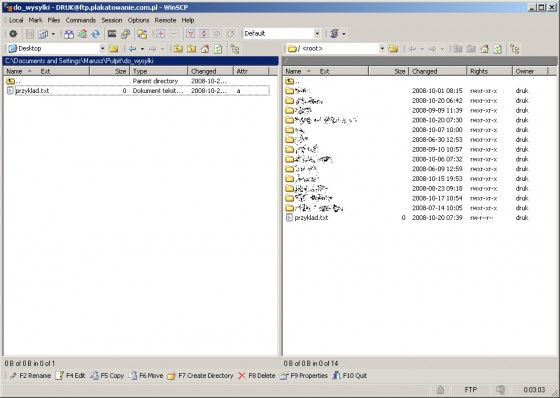Click the Compare Directories toolbar icon
The image size is (560, 398).
pos(69,34)
